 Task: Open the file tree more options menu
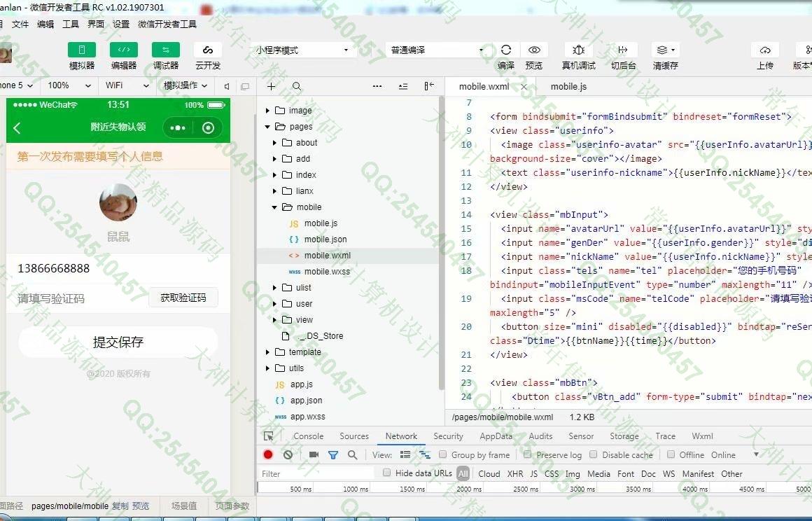click(377, 86)
